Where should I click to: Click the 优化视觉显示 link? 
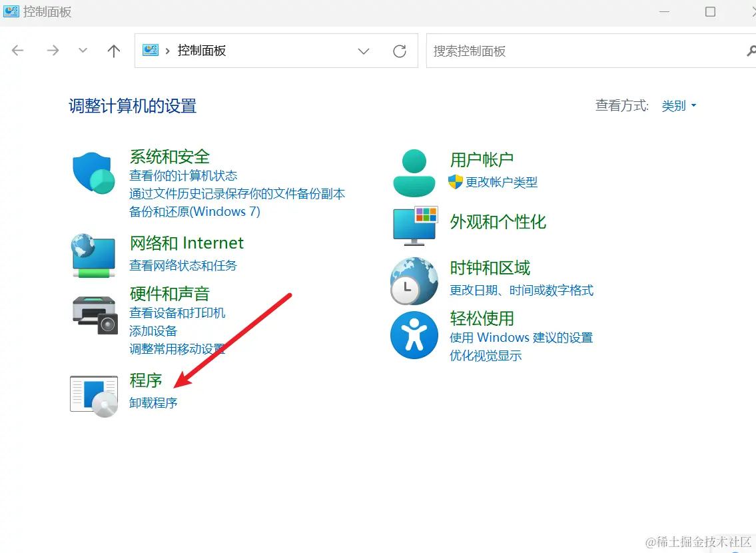486,356
